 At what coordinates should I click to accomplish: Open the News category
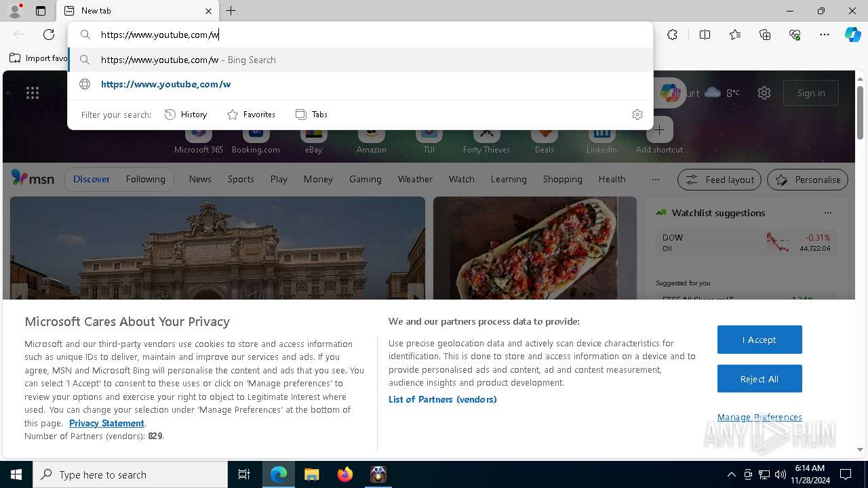[200, 179]
